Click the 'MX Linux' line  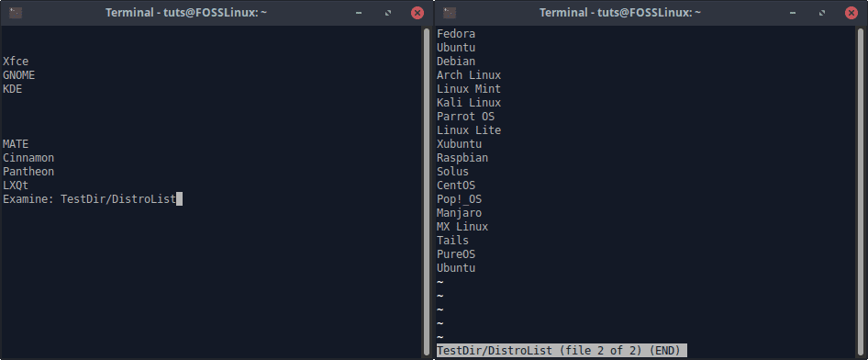click(x=462, y=227)
